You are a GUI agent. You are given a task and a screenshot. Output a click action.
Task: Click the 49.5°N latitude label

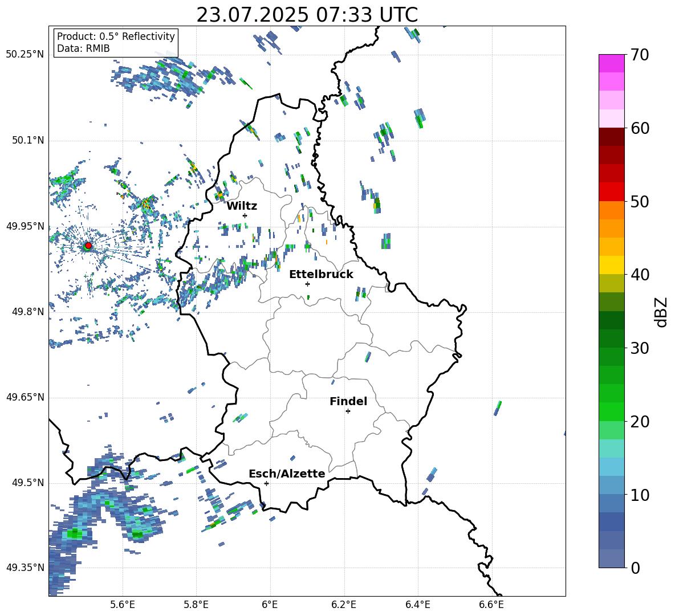click(28, 482)
